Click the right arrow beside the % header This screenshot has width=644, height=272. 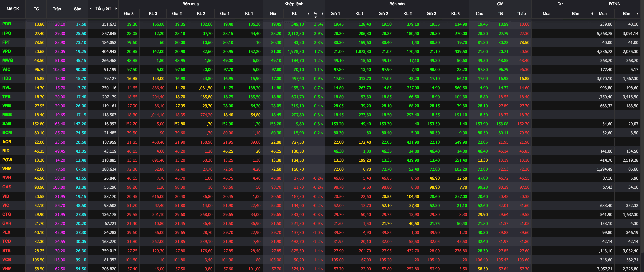pyautogui.click(x=323, y=14)
